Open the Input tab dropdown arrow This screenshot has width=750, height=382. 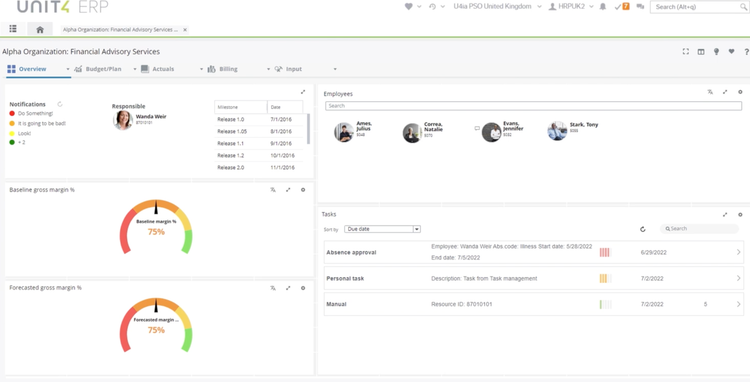(335, 69)
